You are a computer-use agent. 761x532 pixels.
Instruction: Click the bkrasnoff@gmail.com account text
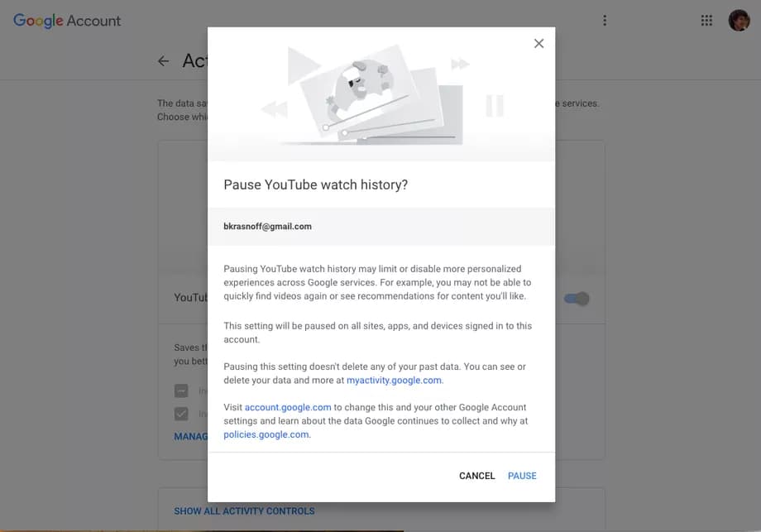267,226
